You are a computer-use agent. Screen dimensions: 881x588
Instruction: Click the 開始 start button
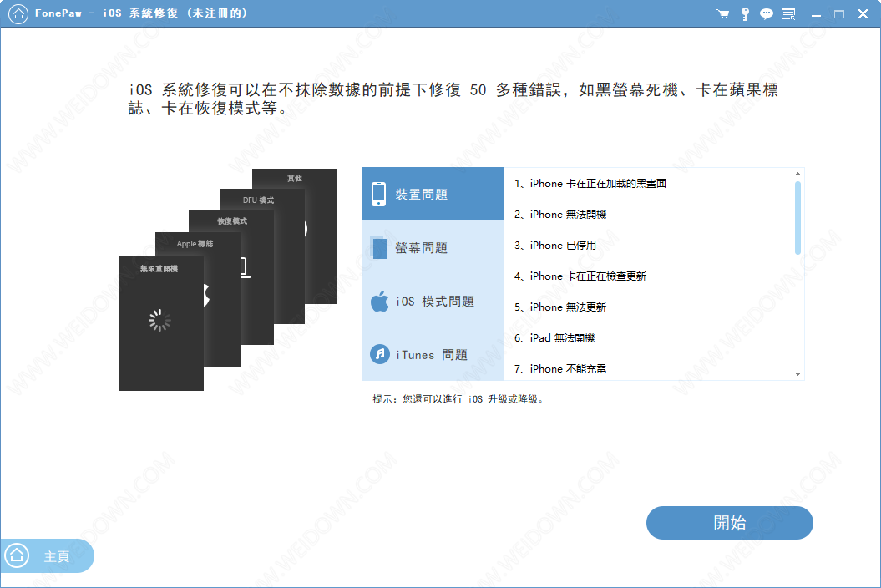[x=729, y=523]
